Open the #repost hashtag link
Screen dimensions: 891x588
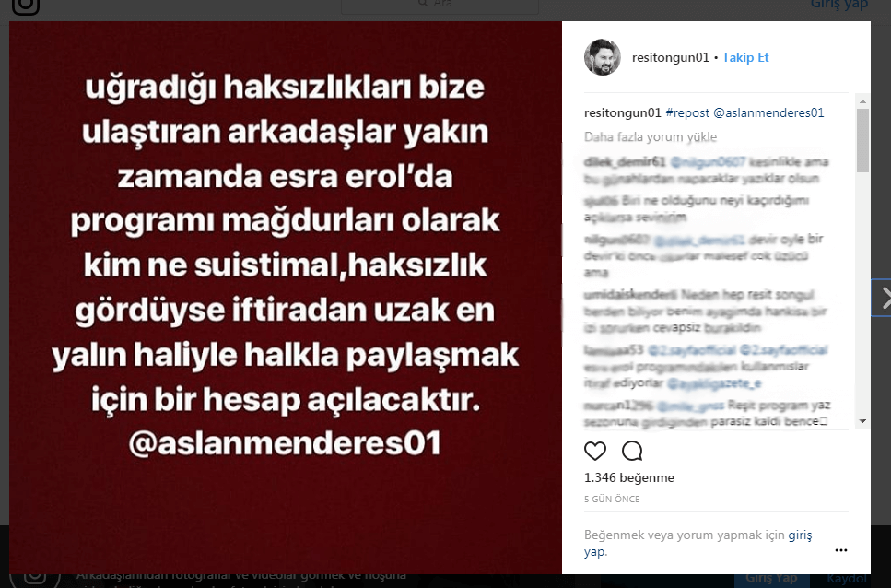coord(687,112)
